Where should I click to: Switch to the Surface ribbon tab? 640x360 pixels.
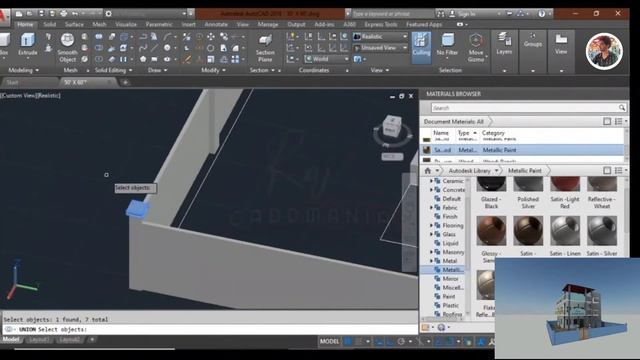click(x=74, y=24)
